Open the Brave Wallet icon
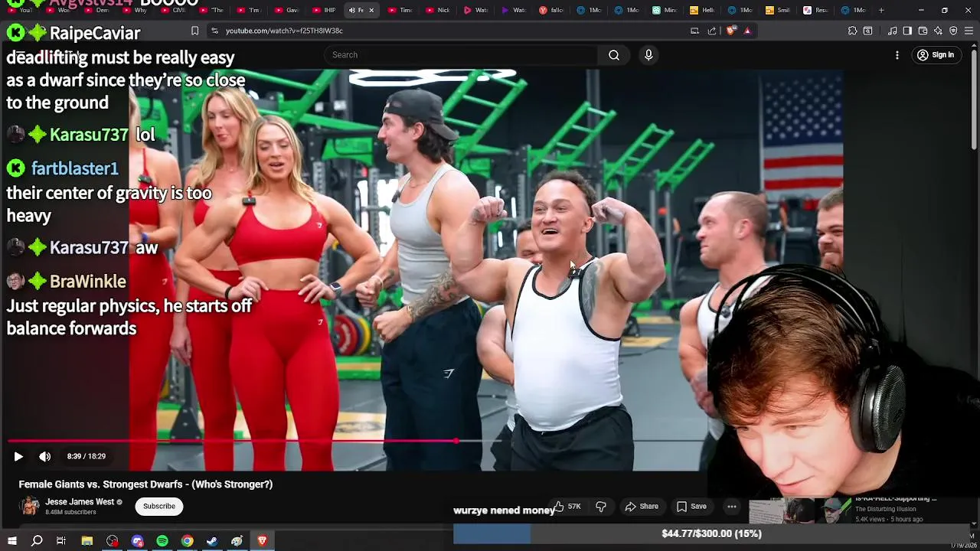Viewport: 980px width, 551px height. (x=923, y=31)
